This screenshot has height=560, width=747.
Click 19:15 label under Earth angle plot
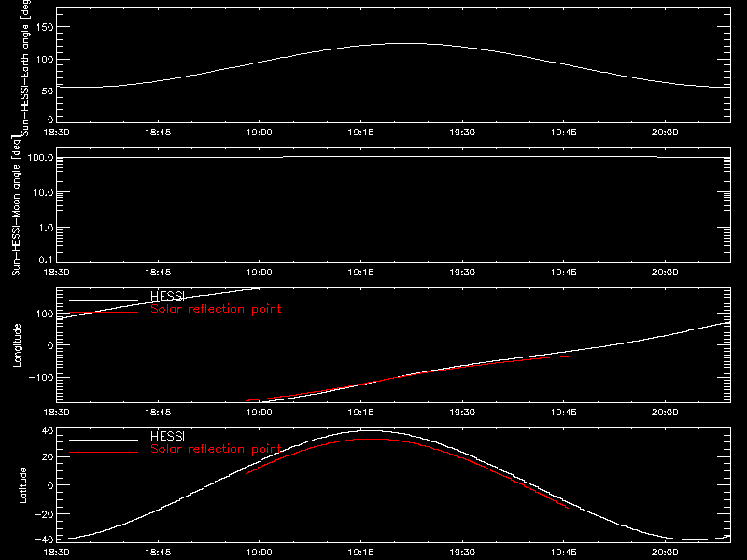click(x=360, y=133)
